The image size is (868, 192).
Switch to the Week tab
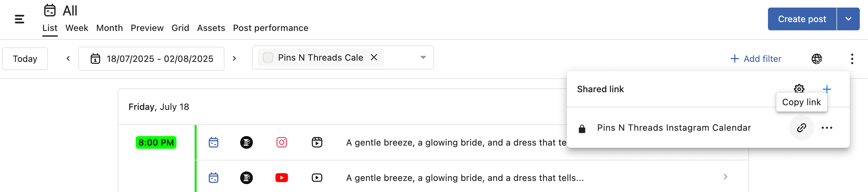coord(76,28)
